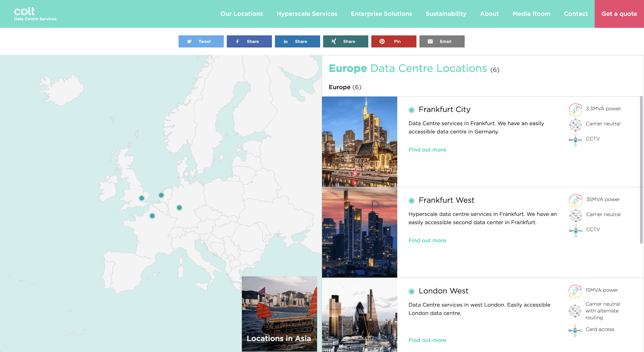
Task: Click Frankfurt West carrier neutral icon
Action: [576, 215]
